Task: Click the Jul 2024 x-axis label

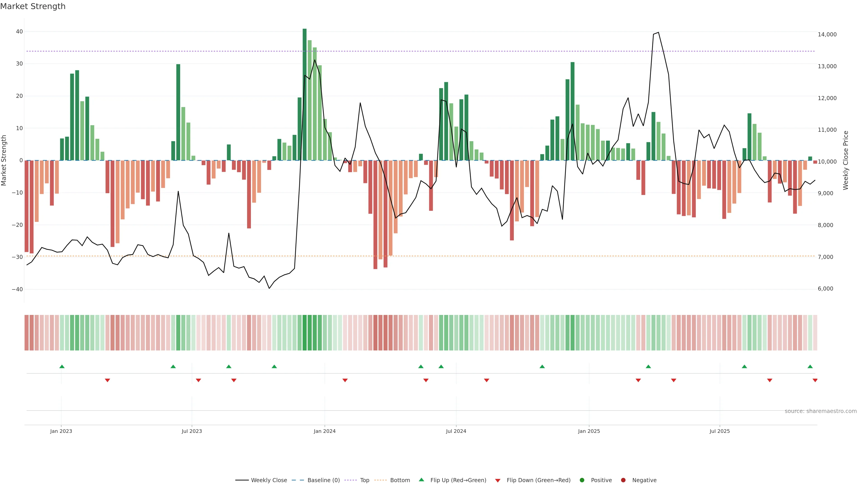Action: point(456,431)
